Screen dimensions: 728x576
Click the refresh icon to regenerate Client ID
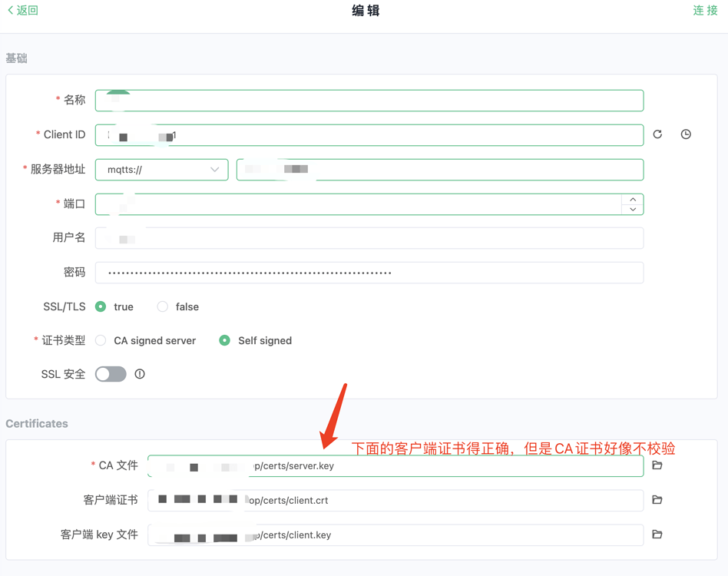[x=657, y=134]
